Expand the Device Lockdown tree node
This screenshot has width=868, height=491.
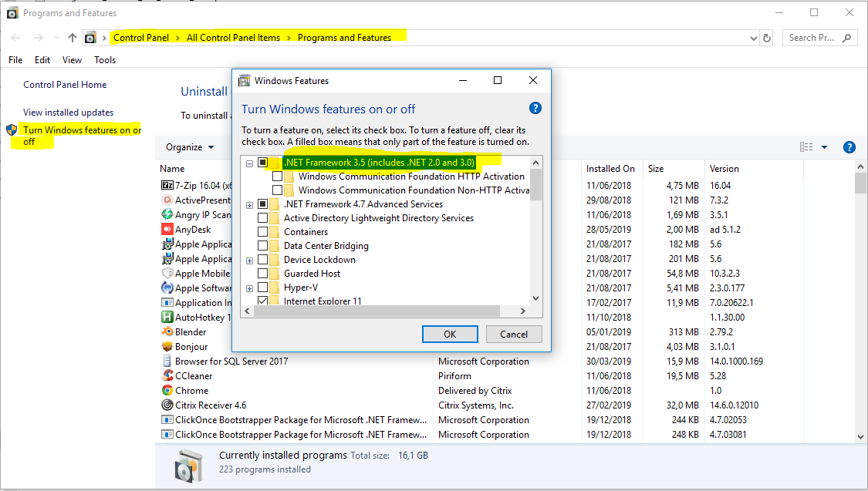coord(250,261)
